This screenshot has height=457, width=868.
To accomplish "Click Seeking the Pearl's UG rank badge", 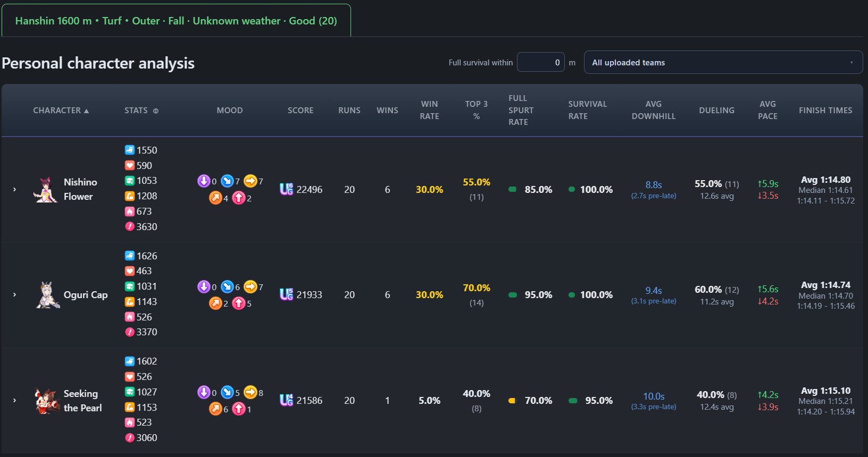I will click(x=287, y=400).
